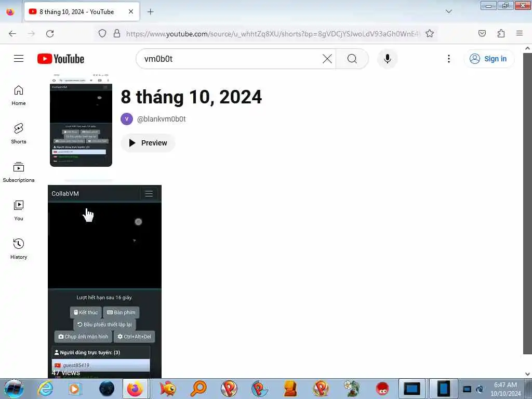Open the You section in sidebar

click(x=19, y=211)
